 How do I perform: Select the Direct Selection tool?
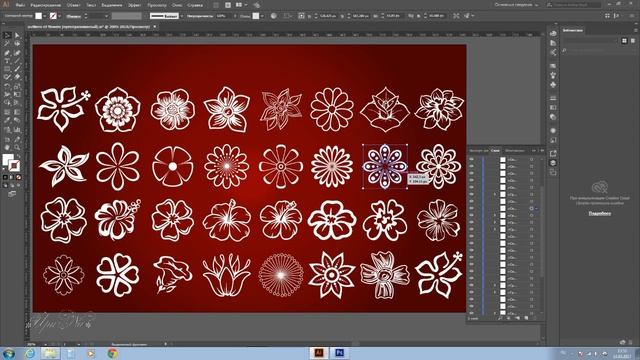pyautogui.click(x=17, y=36)
